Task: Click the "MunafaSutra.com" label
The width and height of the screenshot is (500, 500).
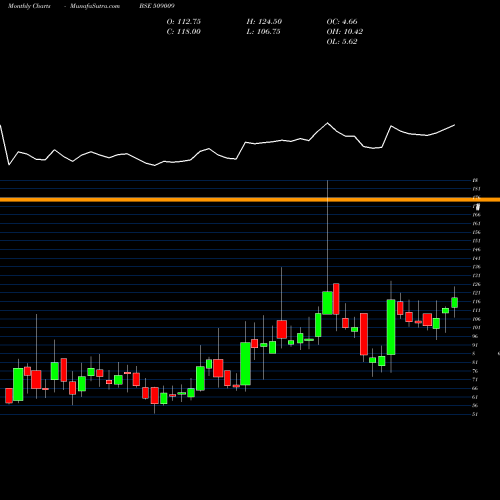Action: [x=95, y=6]
